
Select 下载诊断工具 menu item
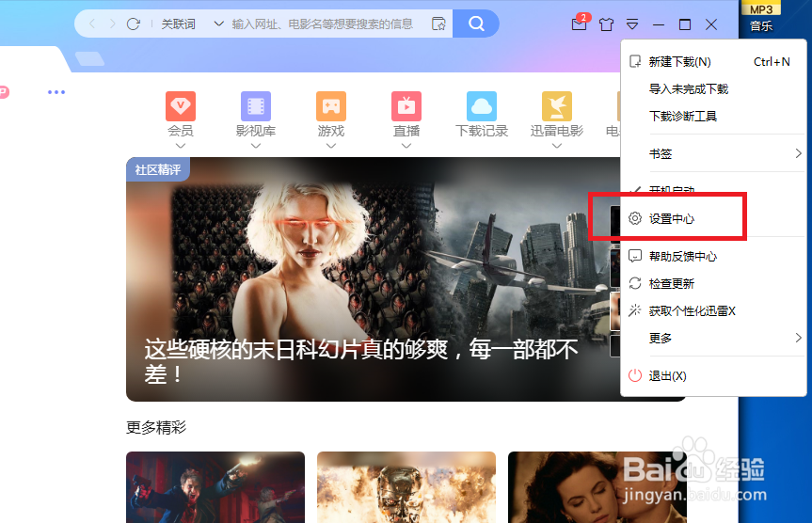(x=713, y=116)
